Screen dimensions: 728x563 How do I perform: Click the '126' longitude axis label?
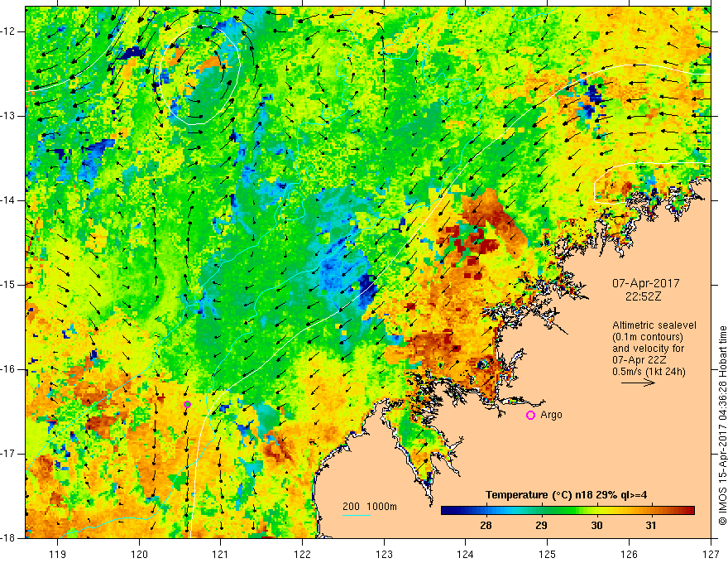[629, 554]
